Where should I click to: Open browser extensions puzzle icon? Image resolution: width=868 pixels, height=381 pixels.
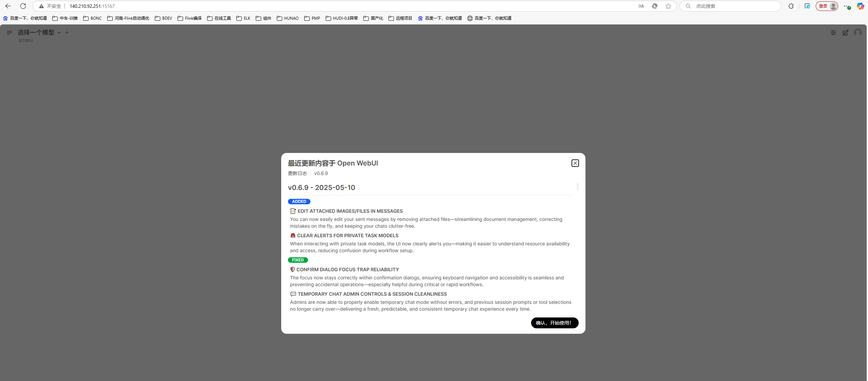[791, 6]
